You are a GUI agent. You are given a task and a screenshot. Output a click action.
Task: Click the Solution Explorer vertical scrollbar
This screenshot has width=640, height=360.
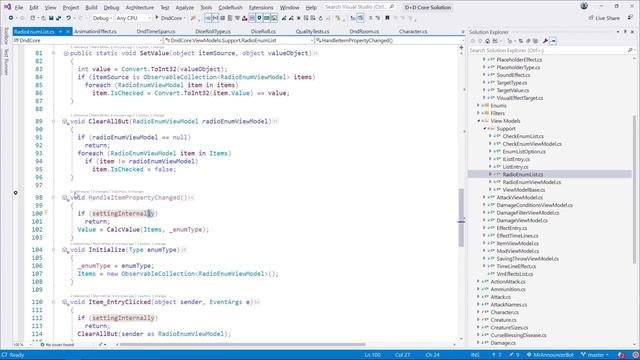pyautogui.click(x=634, y=189)
